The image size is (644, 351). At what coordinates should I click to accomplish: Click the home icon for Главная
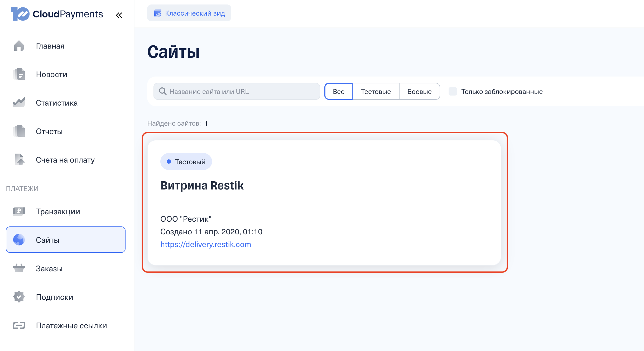coord(19,46)
